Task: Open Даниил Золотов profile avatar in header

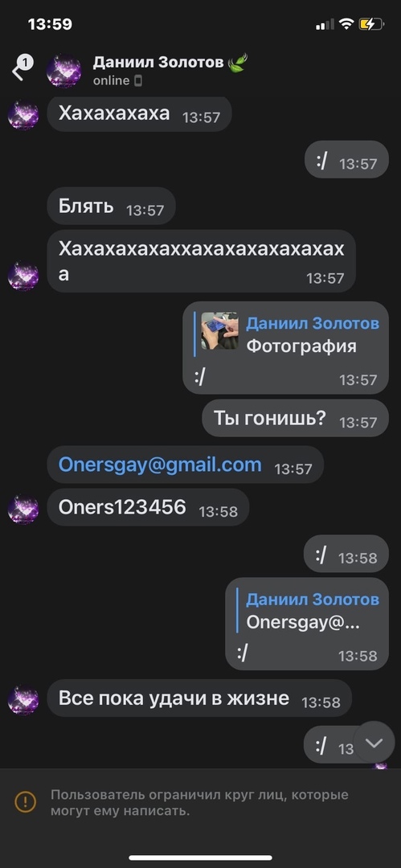Action: tap(63, 71)
